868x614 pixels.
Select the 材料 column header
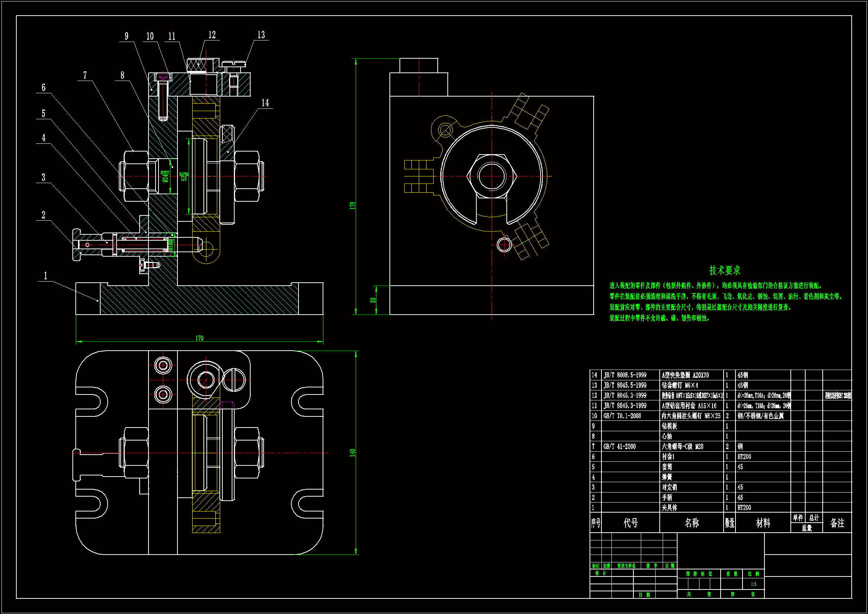pyautogui.click(x=763, y=523)
